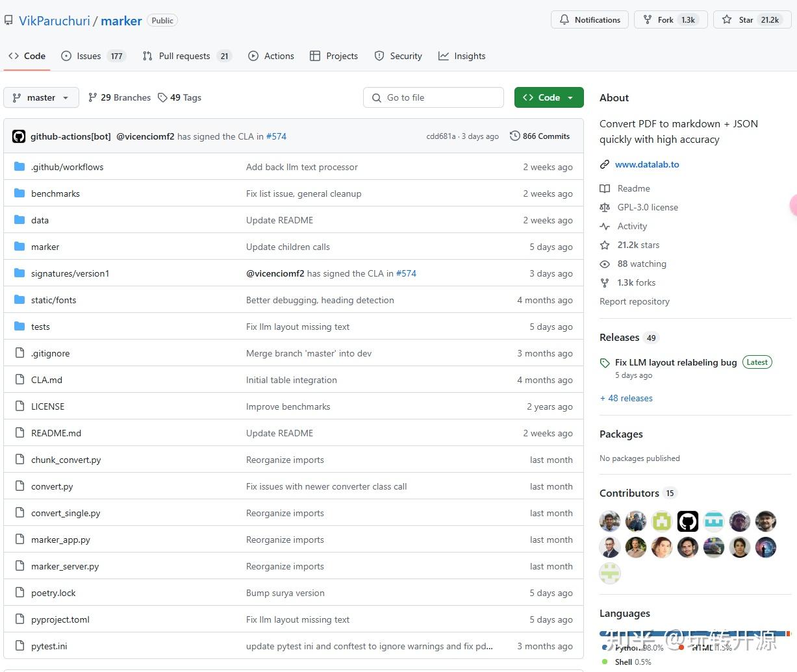Open the Issues tab
This screenshot has height=672, width=797.
pyautogui.click(x=89, y=56)
